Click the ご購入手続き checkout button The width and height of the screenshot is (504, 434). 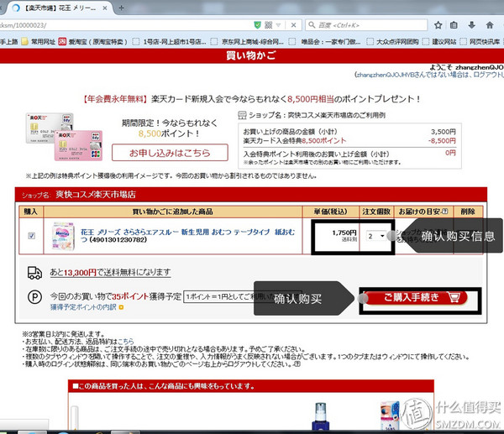(416, 297)
